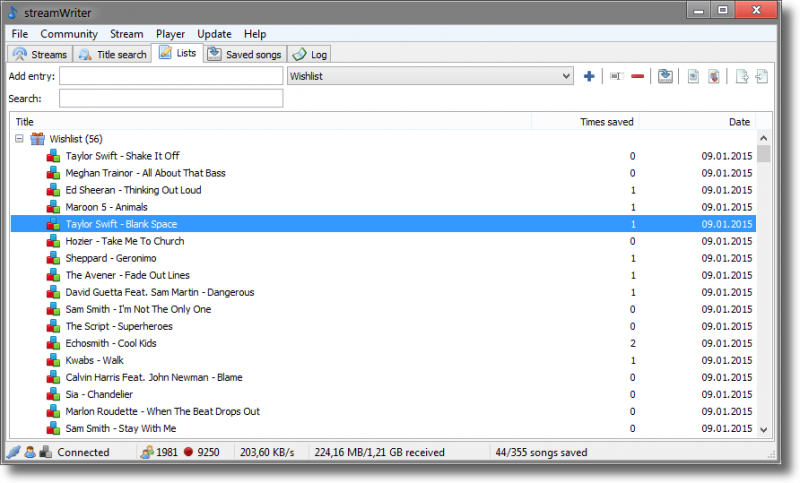
Task: Switch to the Streams tab
Action: tap(40, 54)
